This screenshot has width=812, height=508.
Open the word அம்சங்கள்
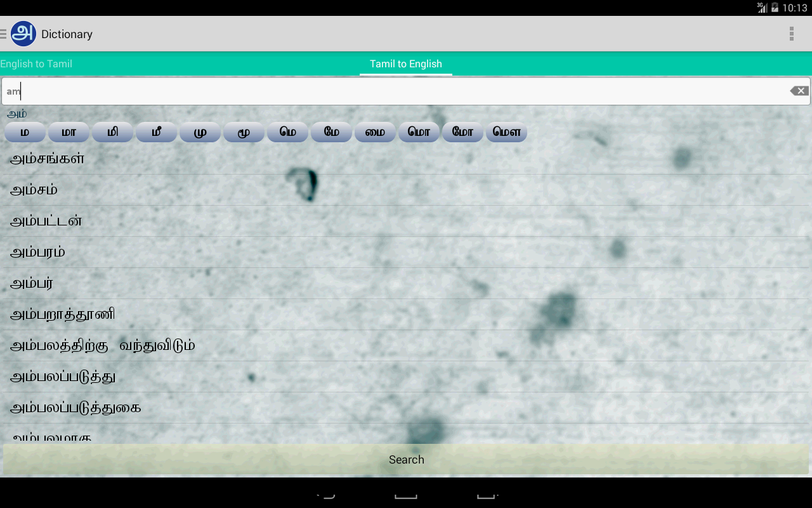(x=406, y=159)
